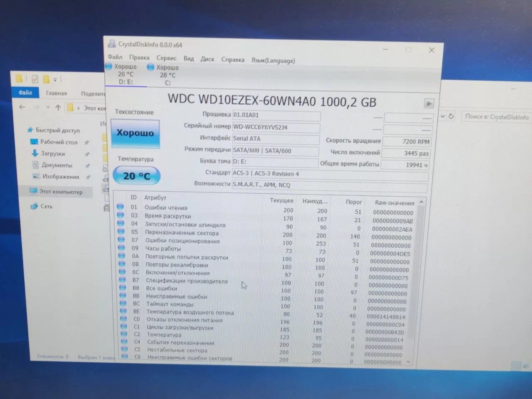Click status icon for Время раскрутки row
The height and width of the screenshot is (399, 532).
[121, 215]
